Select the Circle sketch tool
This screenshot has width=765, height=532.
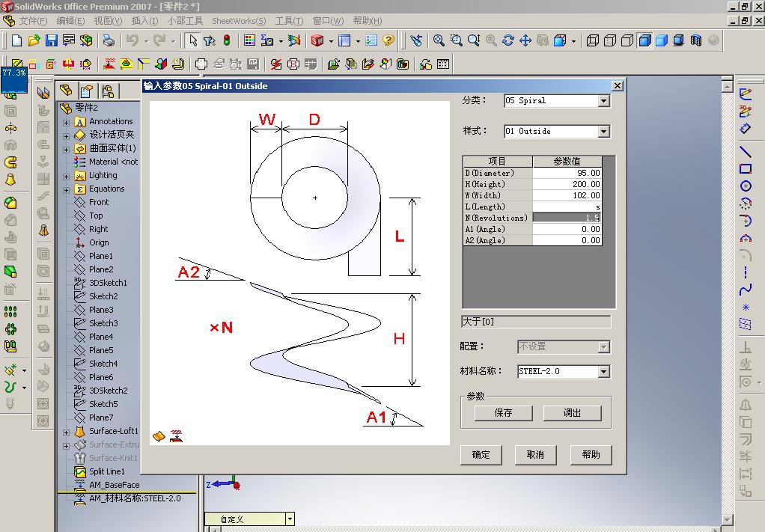[x=745, y=186]
